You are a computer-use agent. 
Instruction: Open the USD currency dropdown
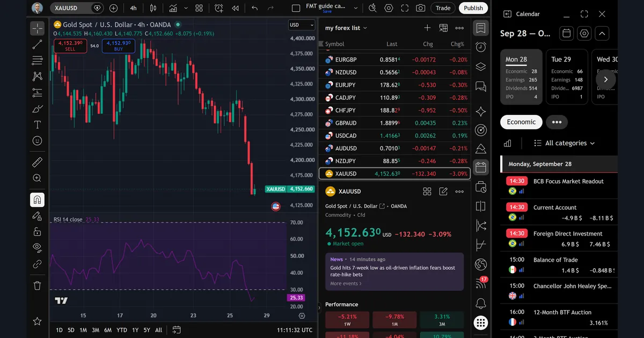pyautogui.click(x=302, y=25)
